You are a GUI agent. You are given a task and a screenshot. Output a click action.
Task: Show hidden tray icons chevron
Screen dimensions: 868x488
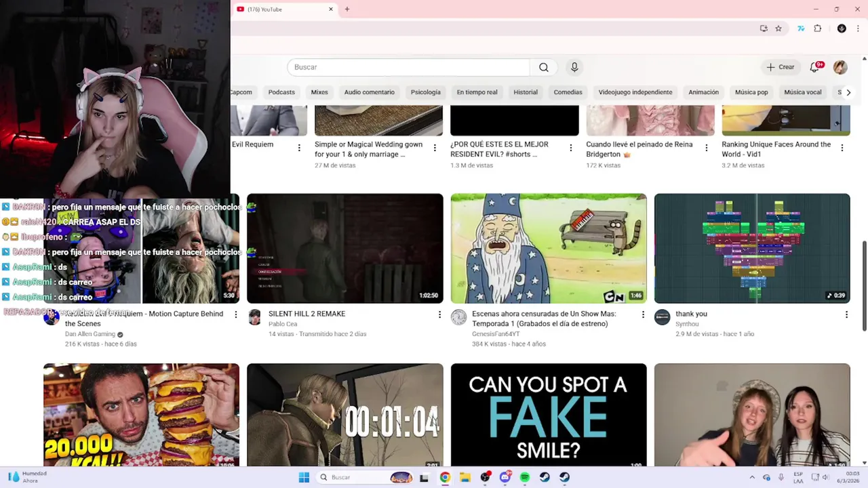(x=751, y=477)
